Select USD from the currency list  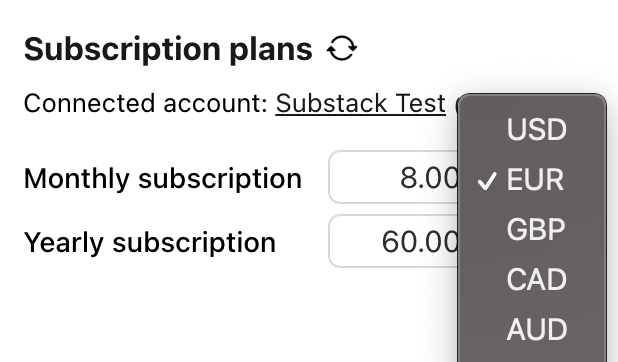click(x=532, y=129)
